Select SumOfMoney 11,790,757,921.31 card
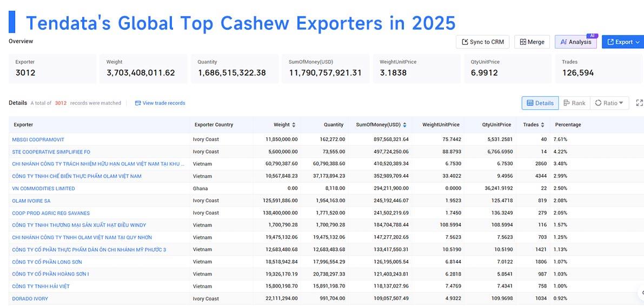This screenshot has width=644, height=306. 325,69
